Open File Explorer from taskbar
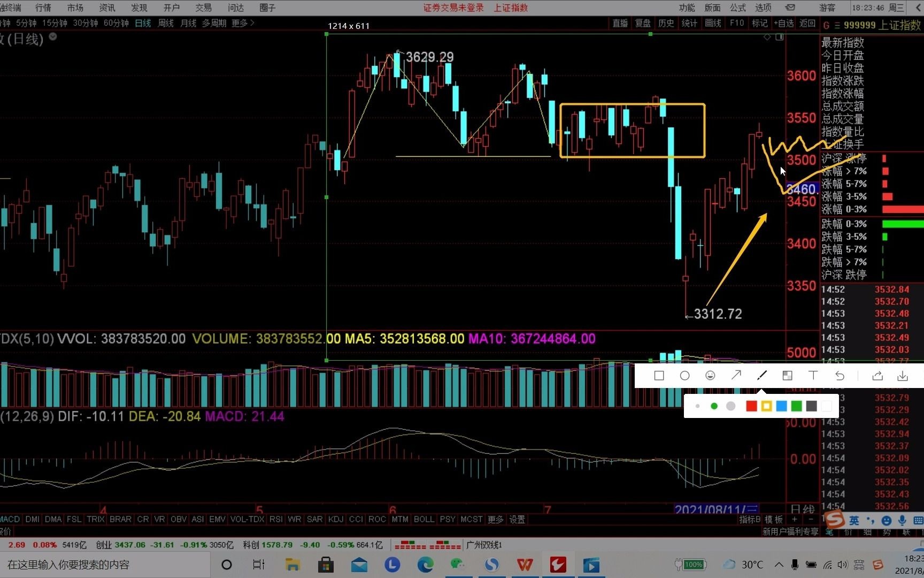 (292, 565)
